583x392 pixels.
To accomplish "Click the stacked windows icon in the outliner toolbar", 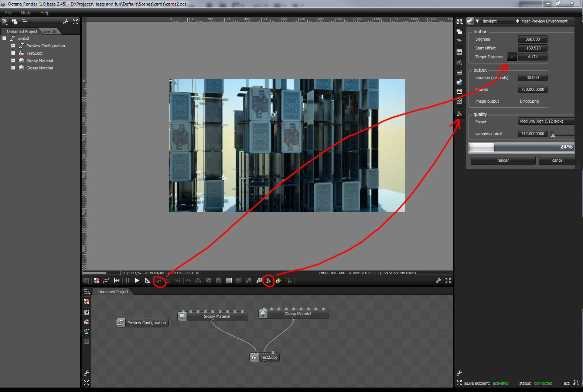I will click(15, 22).
